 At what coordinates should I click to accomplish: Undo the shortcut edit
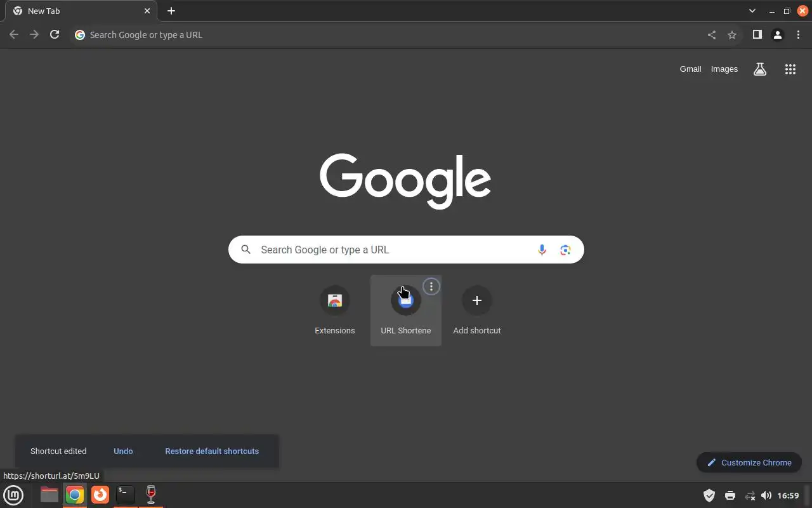(x=123, y=451)
